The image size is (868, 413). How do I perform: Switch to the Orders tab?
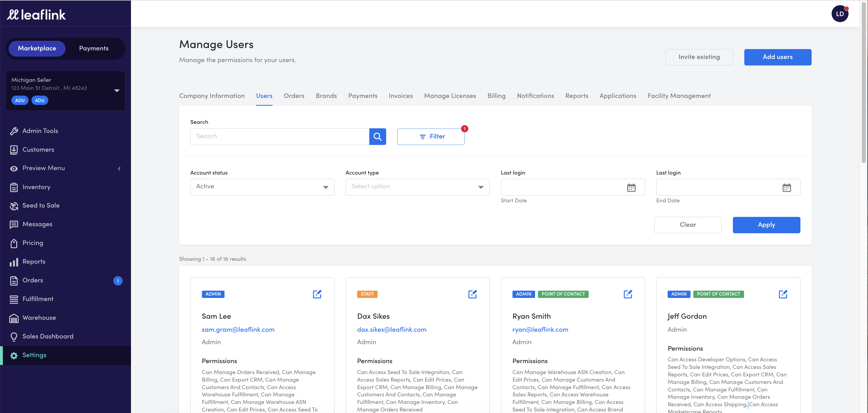(294, 96)
